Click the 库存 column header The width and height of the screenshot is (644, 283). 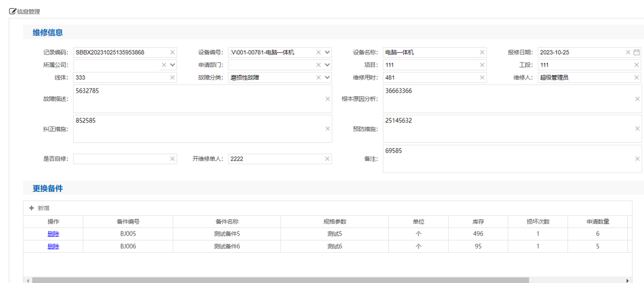pyautogui.click(x=478, y=221)
